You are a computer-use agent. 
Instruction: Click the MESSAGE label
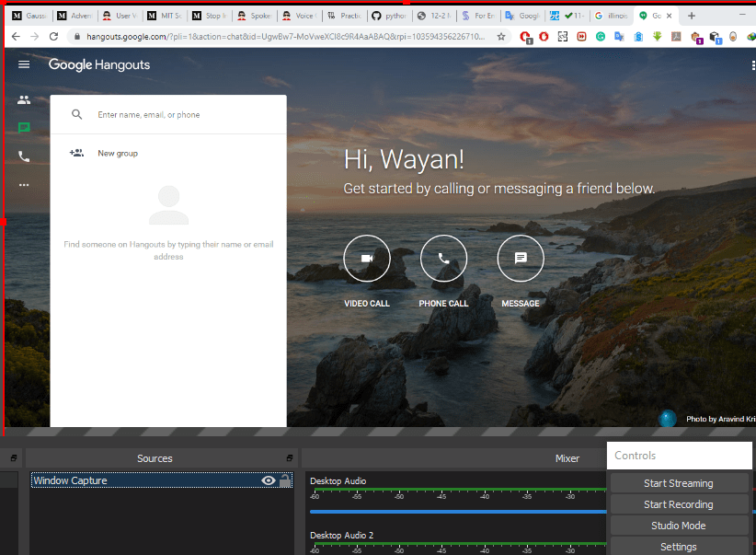(x=521, y=304)
